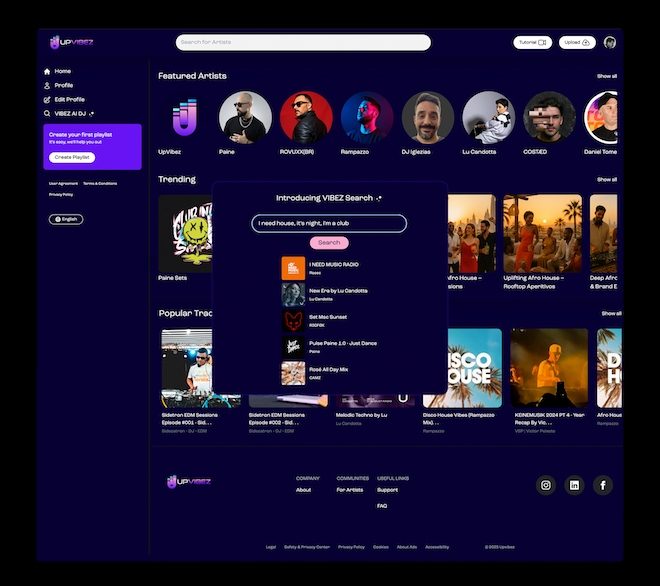This screenshot has width=660, height=586.
Task: Open the About footer link
Action: 303,490
